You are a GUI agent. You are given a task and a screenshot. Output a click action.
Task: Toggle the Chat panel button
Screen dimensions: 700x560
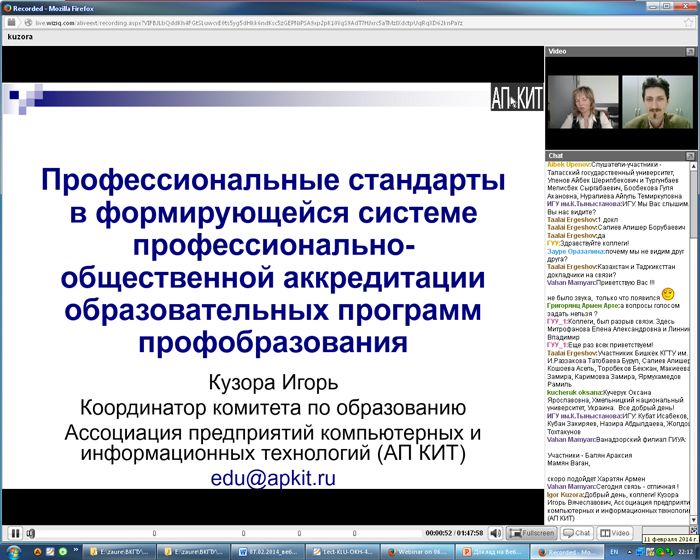[577, 533]
